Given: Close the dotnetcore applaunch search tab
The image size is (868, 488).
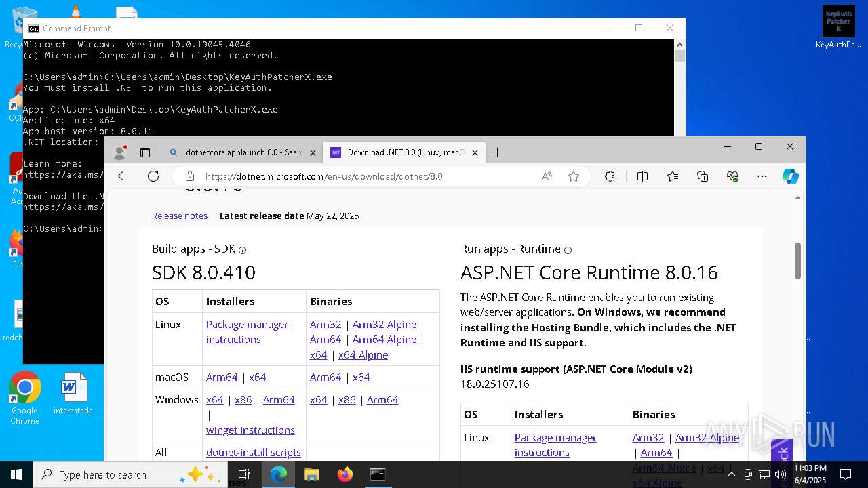Looking at the screenshot, I should (313, 152).
